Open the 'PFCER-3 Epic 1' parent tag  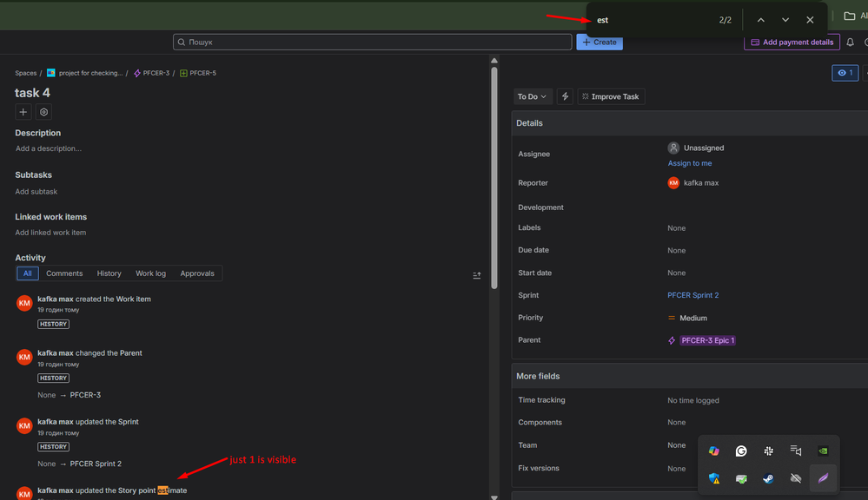(707, 340)
